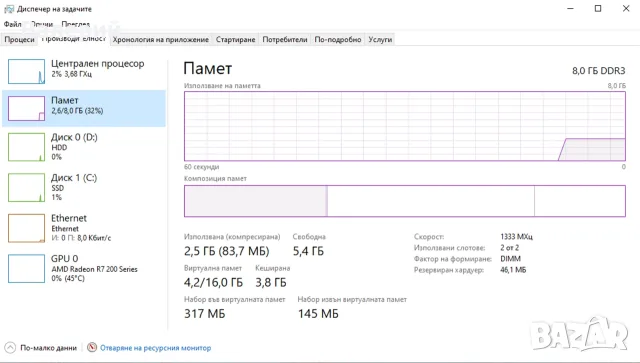Select the Диск 1 (C:) graph thumbnail

tap(27, 187)
